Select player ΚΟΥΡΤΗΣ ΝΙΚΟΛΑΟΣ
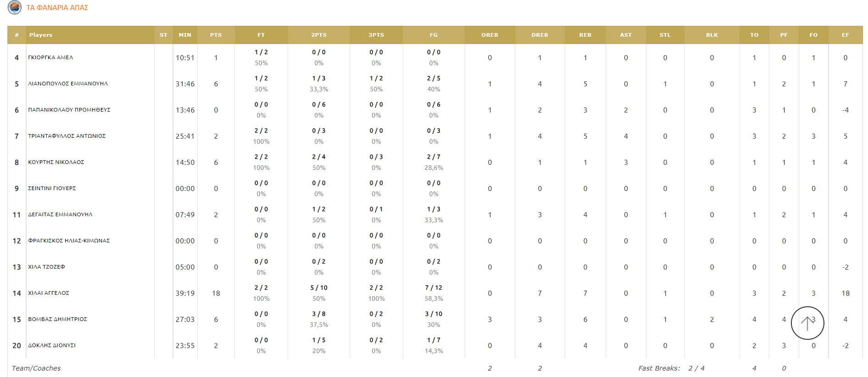 56,162
